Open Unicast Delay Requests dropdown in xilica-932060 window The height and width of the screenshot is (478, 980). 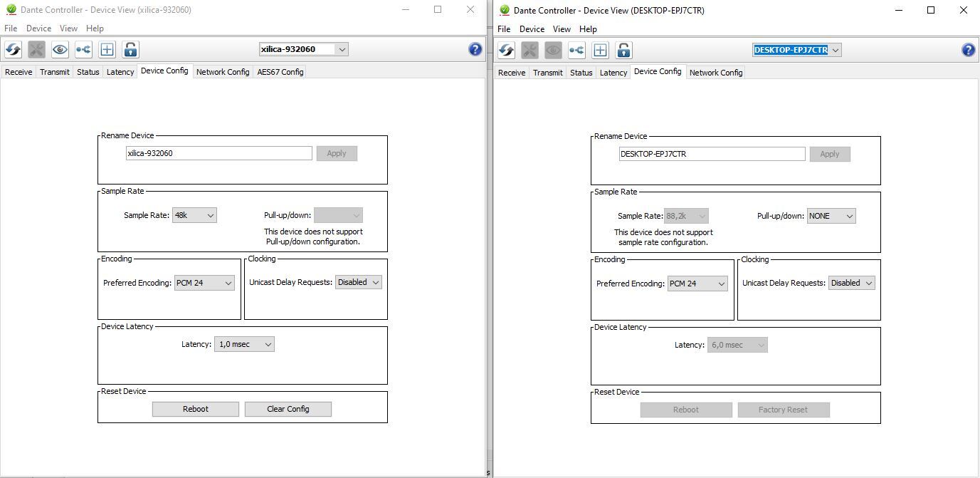(359, 282)
